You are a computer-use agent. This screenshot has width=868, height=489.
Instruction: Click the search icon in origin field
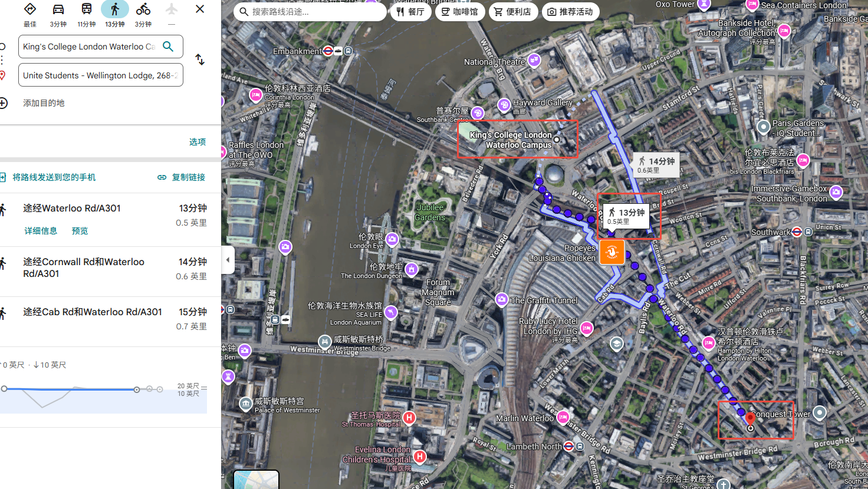click(168, 47)
